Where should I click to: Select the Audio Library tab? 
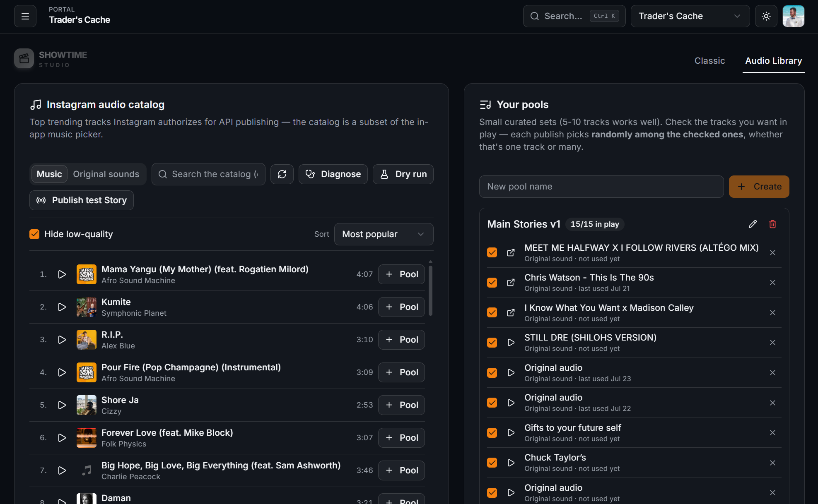pos(773,61)
